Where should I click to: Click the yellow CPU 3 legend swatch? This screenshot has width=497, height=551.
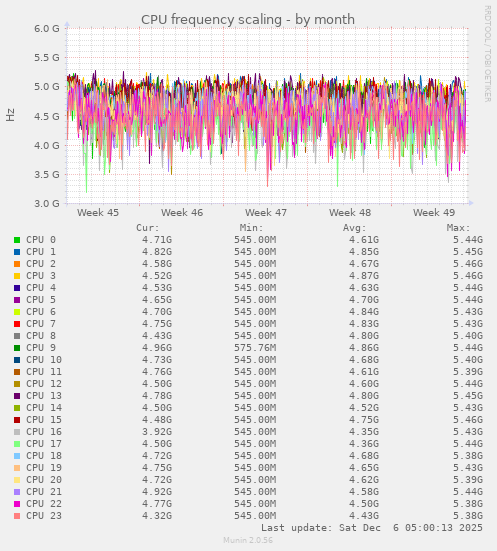click(x=17, y=276)
